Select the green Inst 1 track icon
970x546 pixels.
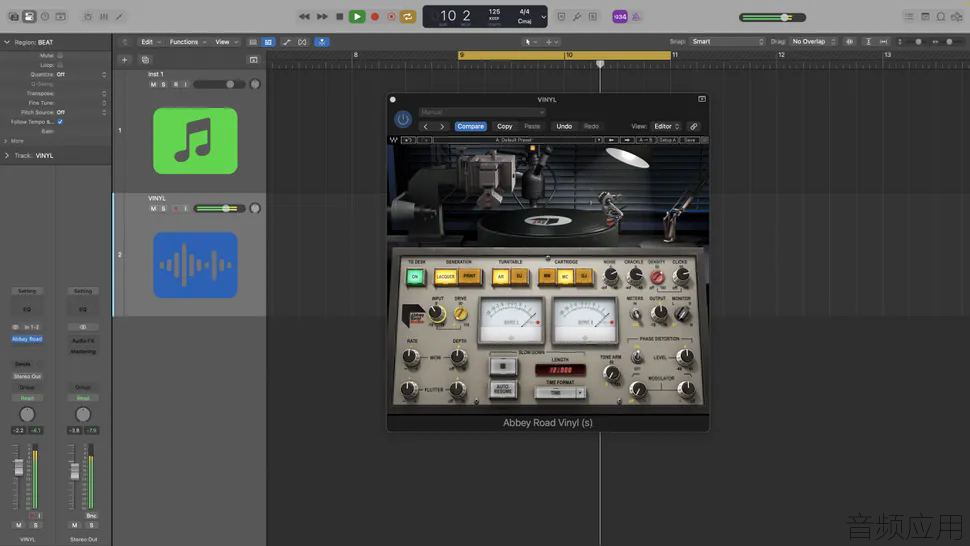[195, 141]
